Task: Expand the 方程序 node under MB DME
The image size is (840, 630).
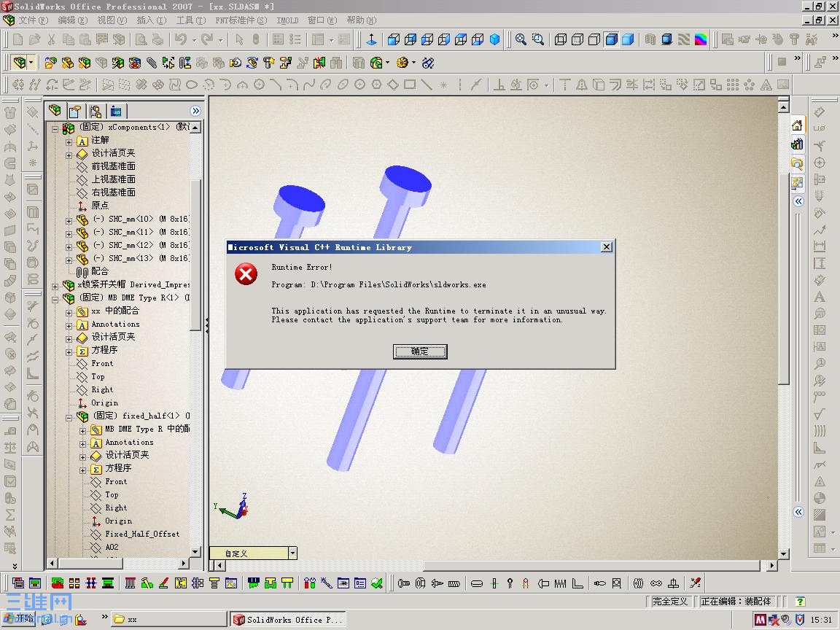Action: click(69, 352)
